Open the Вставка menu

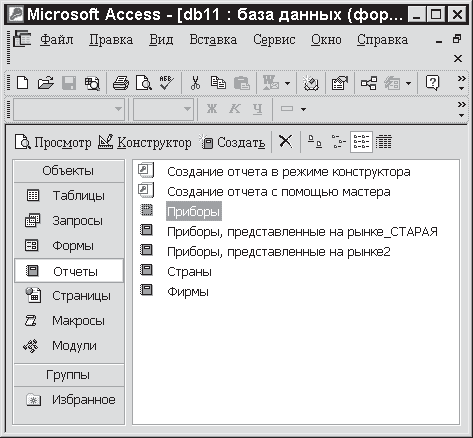tap(213, 40)
